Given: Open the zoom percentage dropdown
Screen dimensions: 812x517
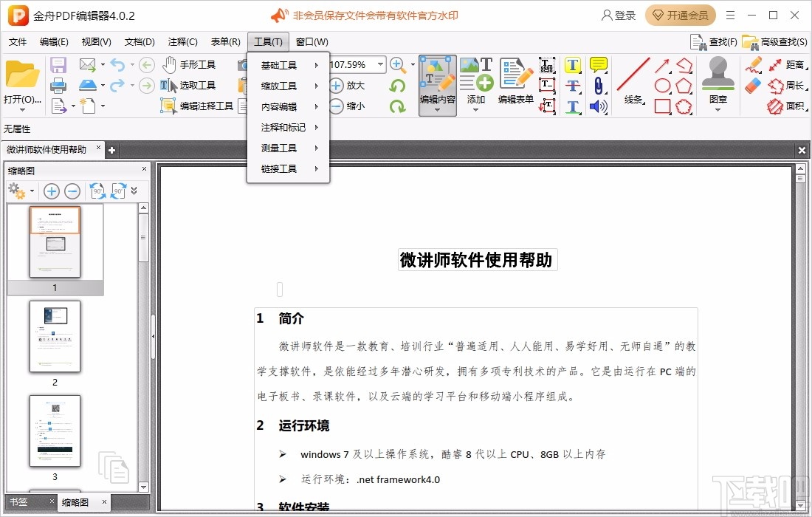Looking at the screenshot, I should coord(381,64).
